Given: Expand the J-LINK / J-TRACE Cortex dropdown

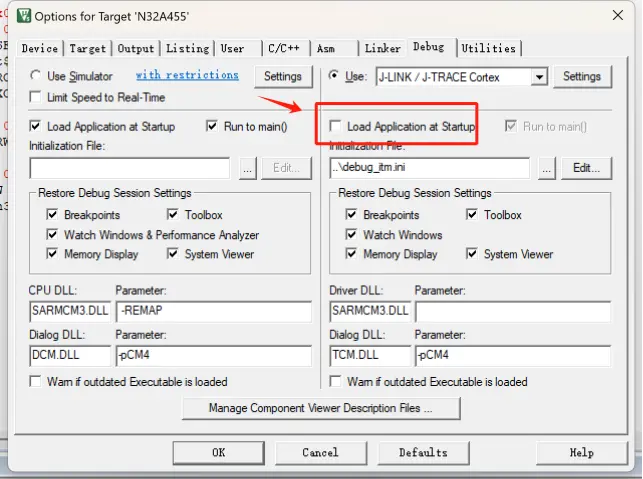Looking at the screenshot, I should click(539, 77).
